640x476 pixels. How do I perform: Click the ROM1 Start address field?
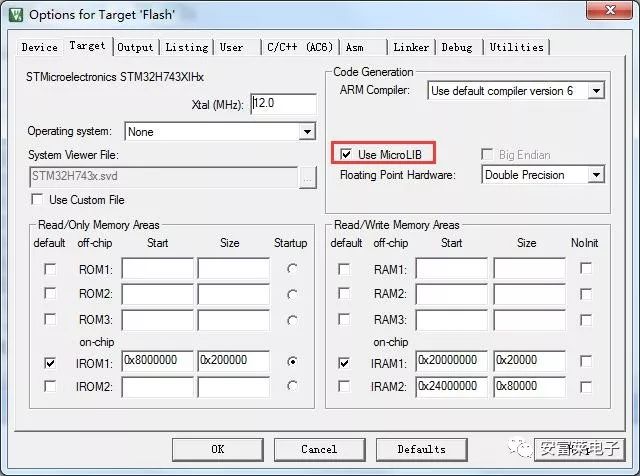point(157,269)
